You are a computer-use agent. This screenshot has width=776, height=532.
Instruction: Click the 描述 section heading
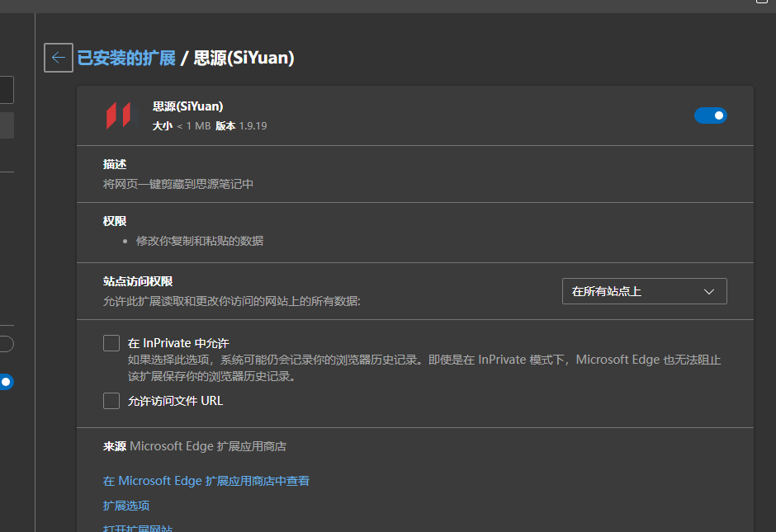114,164
